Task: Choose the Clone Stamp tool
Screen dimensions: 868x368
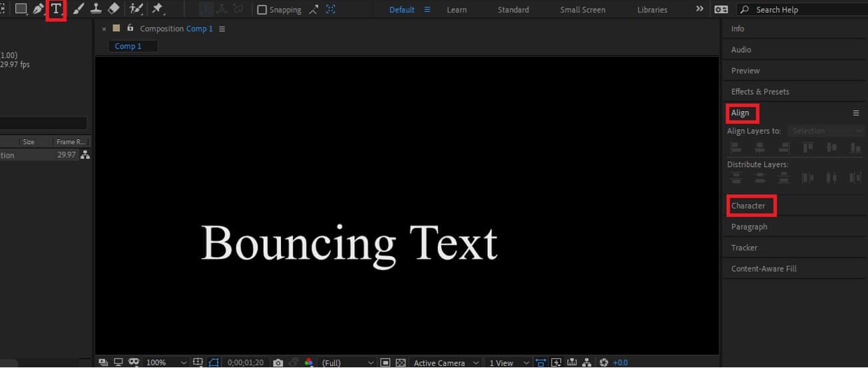Action: point(96,9)
